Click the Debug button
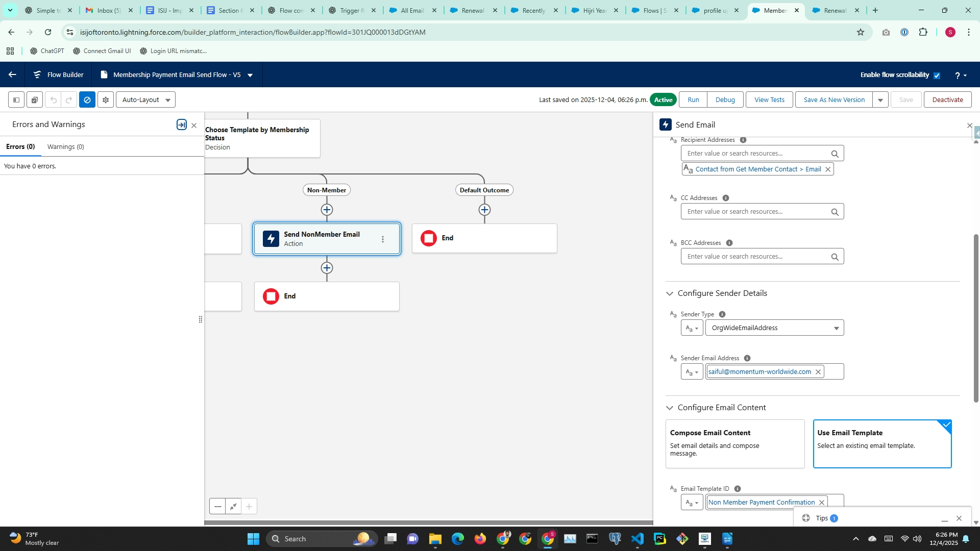The image size is (980, 551). 725,100
